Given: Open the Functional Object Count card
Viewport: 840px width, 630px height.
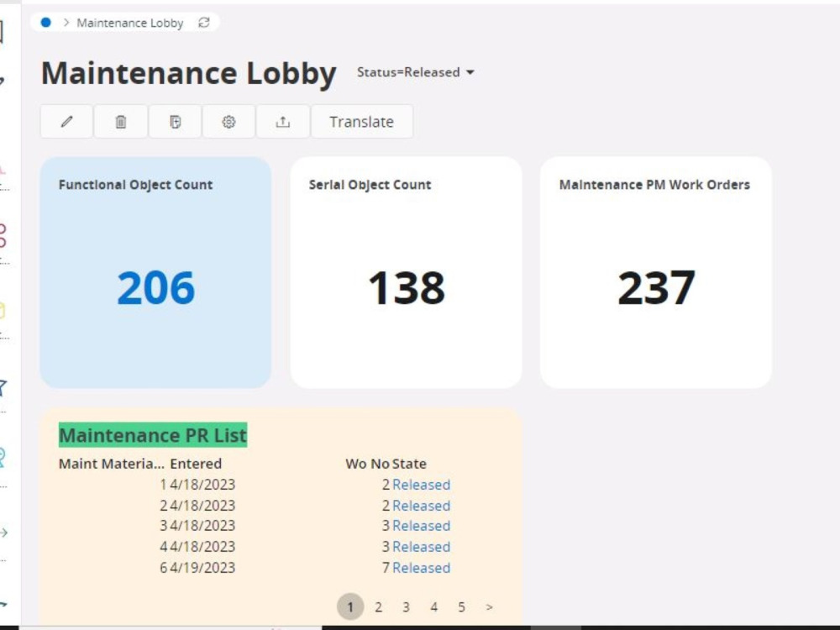Looking at the screenshot, I should (x=155, y=272).
